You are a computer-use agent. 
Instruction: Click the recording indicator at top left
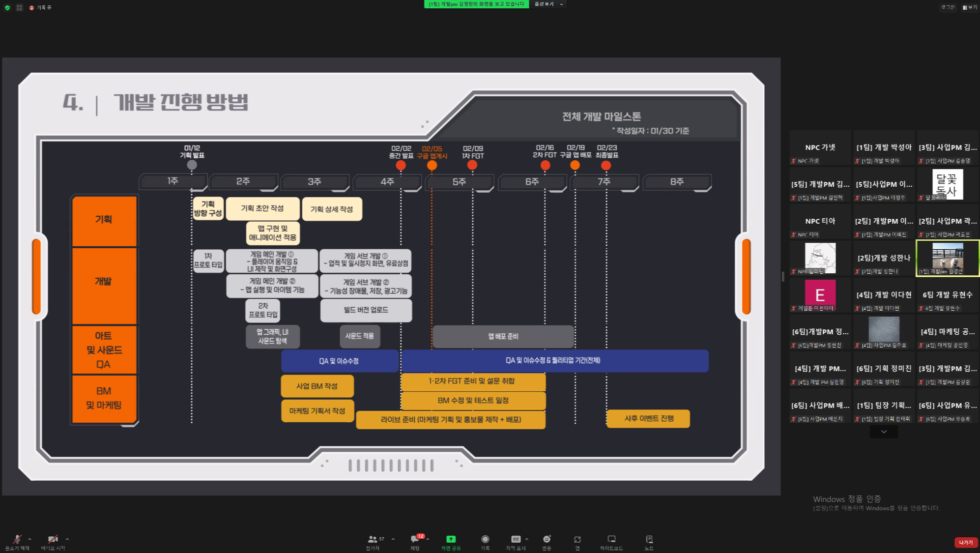pos(40,7)
